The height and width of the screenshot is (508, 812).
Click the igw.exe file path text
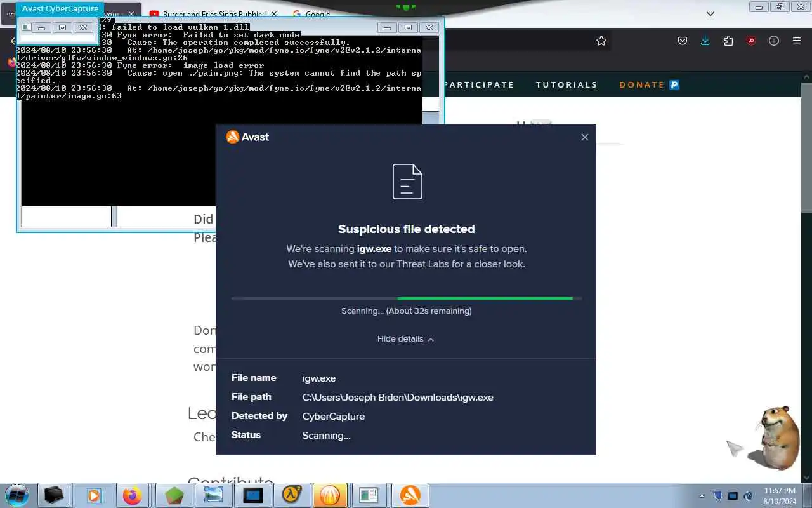tap(398, 398)
